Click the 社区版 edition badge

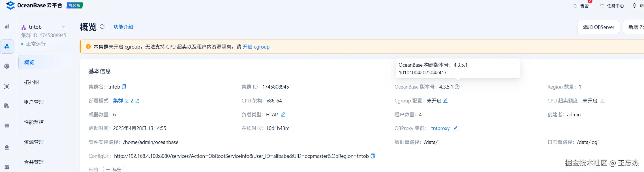[74, 5]
